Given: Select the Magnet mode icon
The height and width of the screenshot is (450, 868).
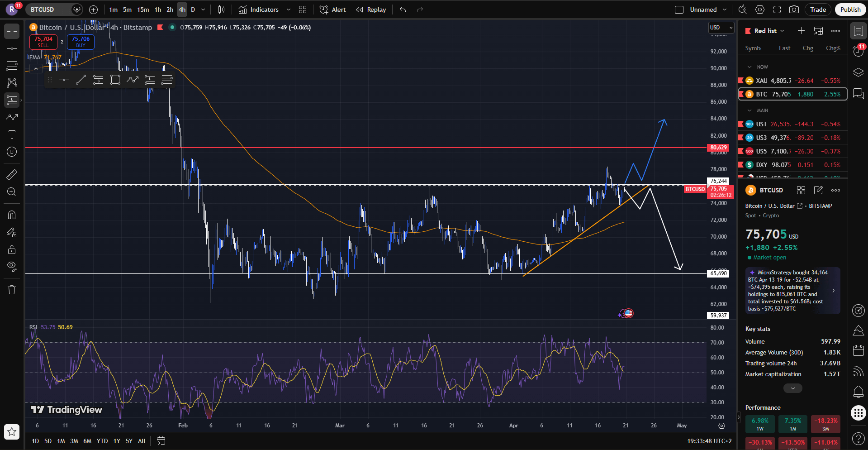Looking at the screenshot, I should tap(12, 215).
